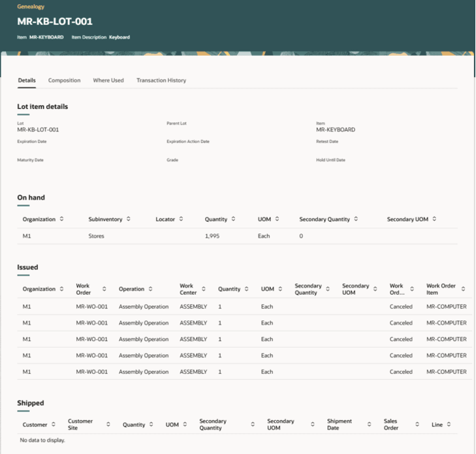Screen dimensions: 476x454
Task: Sort Issued table by UOM
Action: [x=280, y=289]
